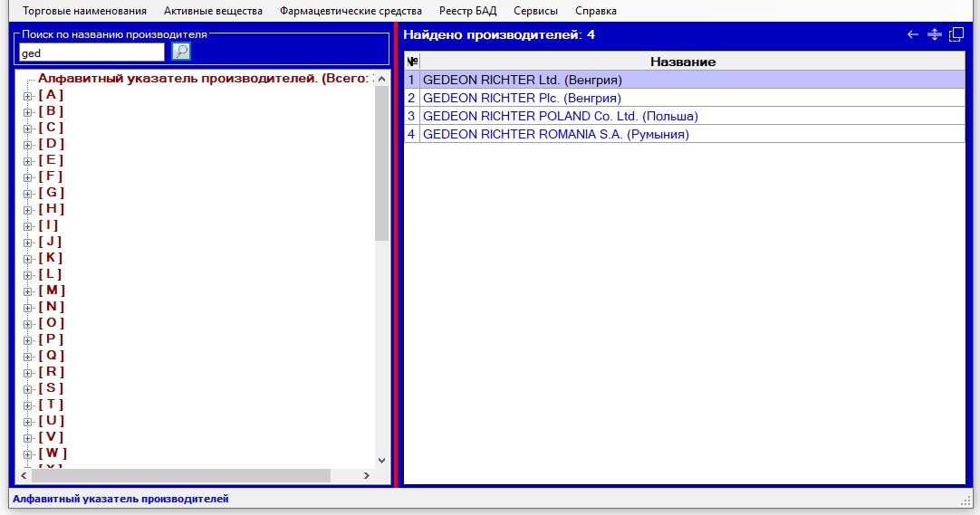Click the vertical resize panel icon
The width and height of the screenshot is (980, 515).
935,35
